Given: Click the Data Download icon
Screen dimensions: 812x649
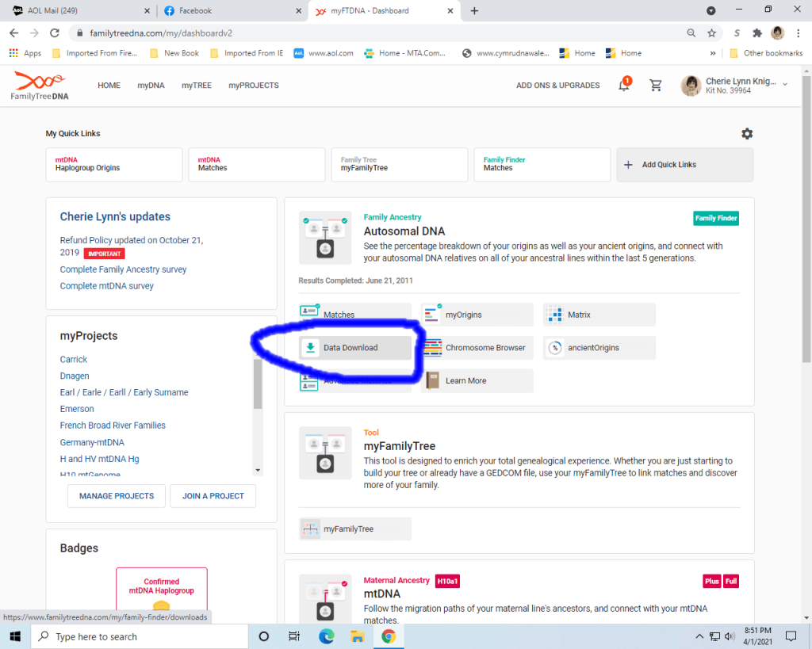Looking at the screenshot, I should coord(311,348).
